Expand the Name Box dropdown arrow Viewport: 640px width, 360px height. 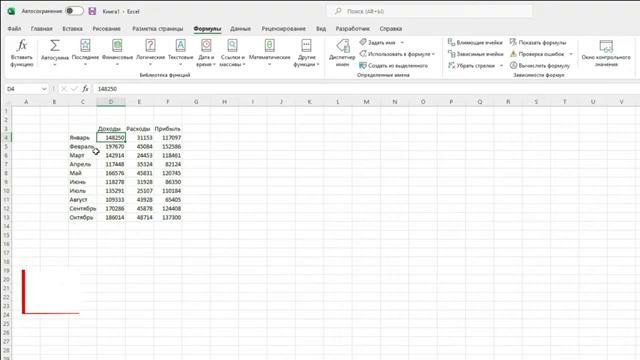(x=44, y=89)
